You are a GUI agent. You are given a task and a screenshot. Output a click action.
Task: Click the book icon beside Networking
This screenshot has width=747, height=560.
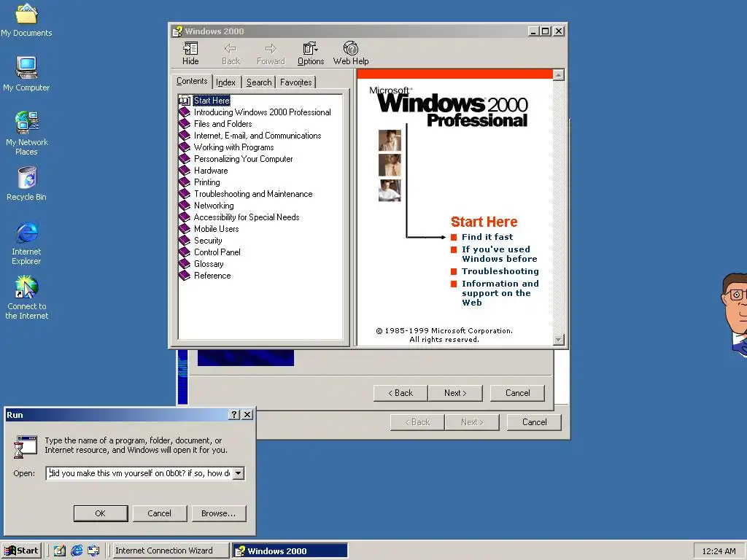click(x=185, y=206)
